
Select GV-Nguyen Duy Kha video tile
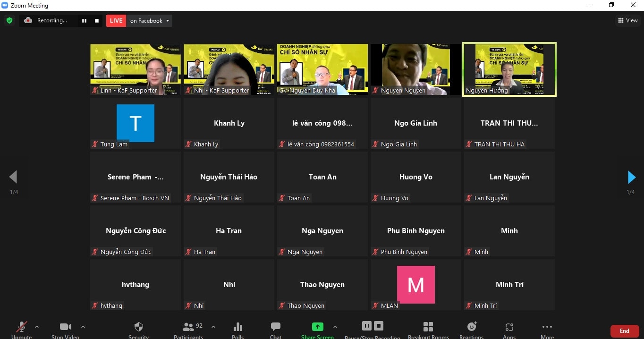[322, 69]
